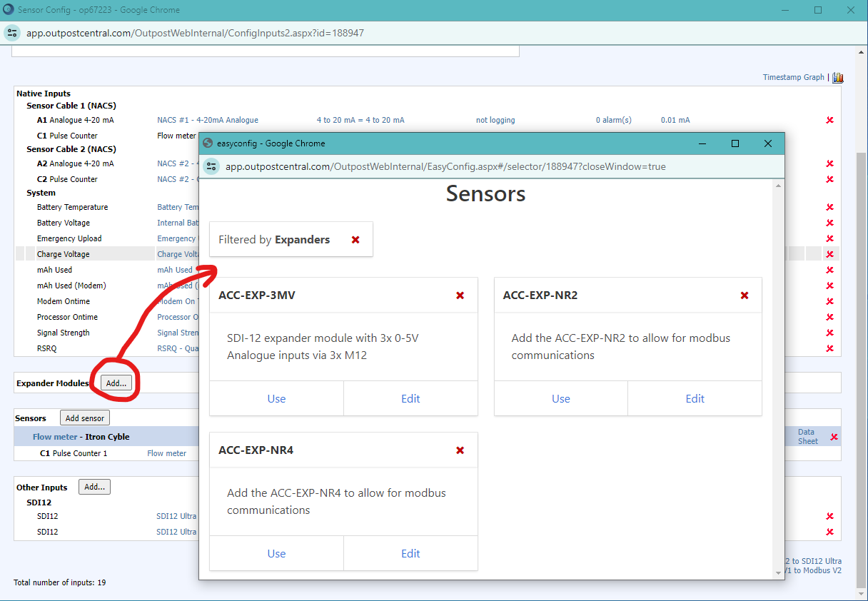Remove the Expanders filter with red X

pos(355,240)
